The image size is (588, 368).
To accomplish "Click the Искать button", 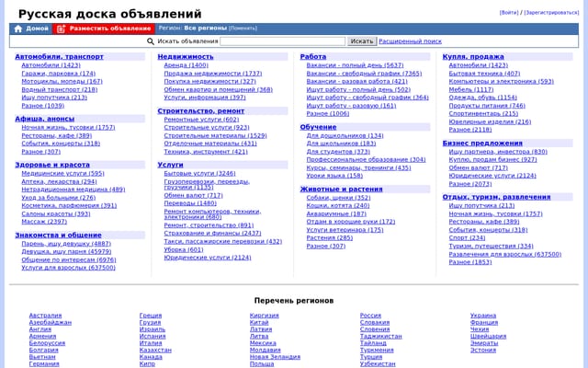I will (361, 41).
